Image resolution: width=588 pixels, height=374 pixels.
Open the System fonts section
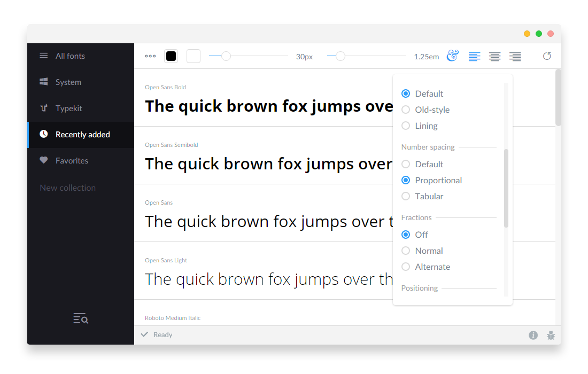[x=81, y=82]
